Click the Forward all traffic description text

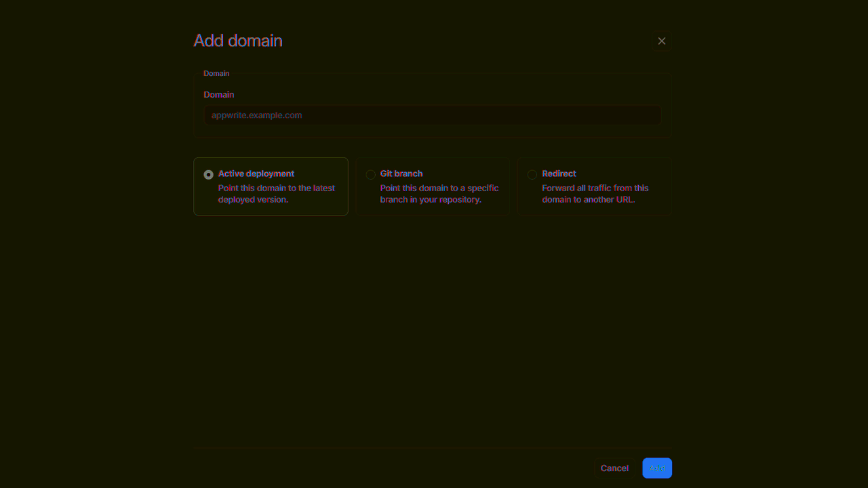(595, 194)
